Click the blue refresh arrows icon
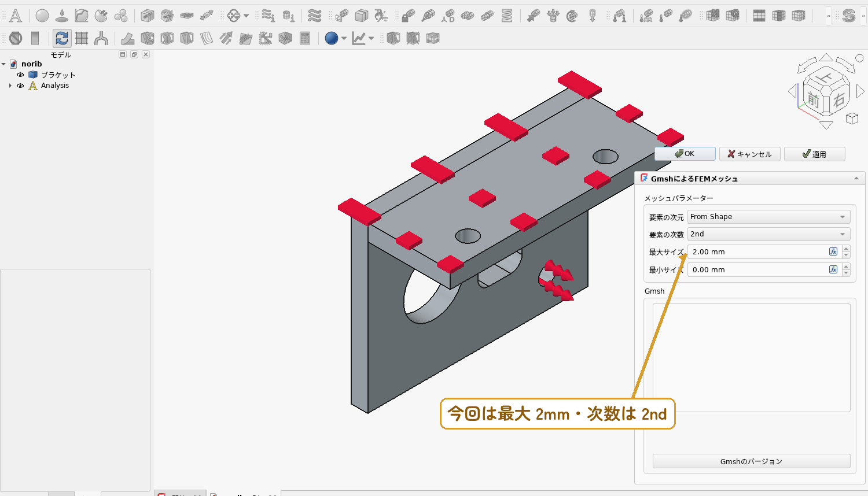 (x=62, y=38)
